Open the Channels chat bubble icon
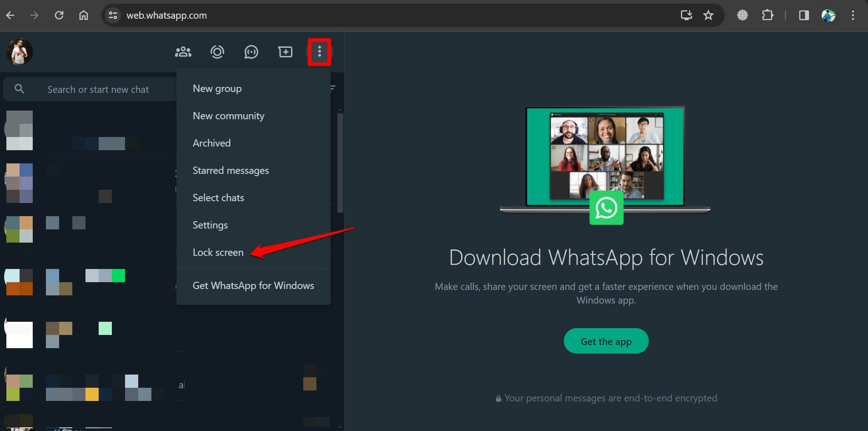This screenshot has width=868, height=431. point(251,52)
